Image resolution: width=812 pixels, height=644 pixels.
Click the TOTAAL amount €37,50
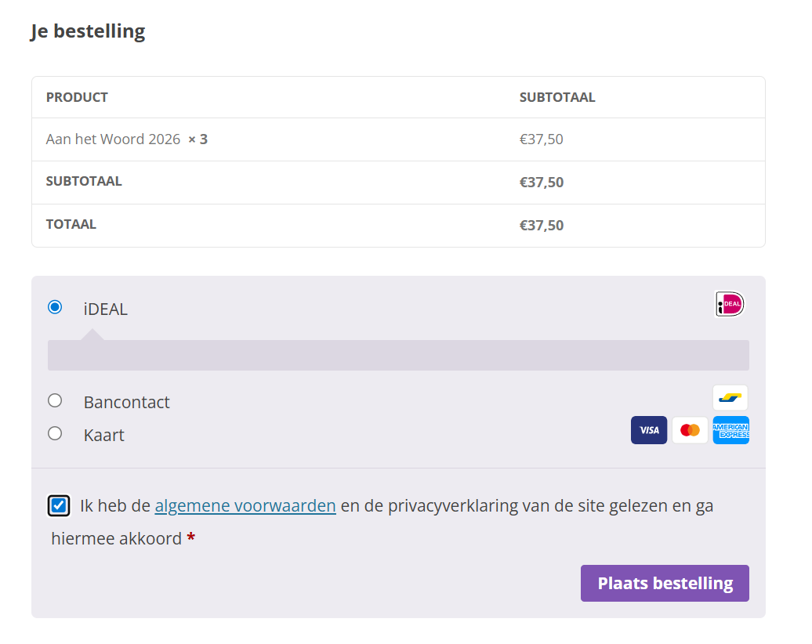542,226
